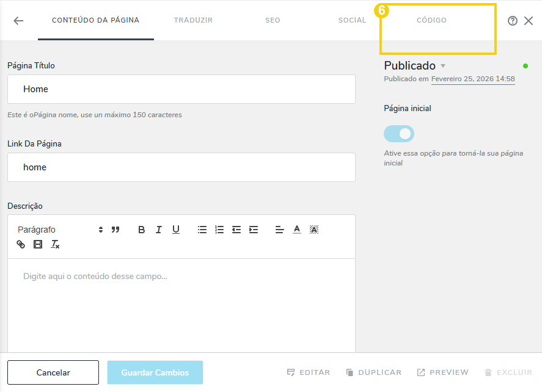Create a bulleted list in the editor
542x392 pixels.
(202, 230)
